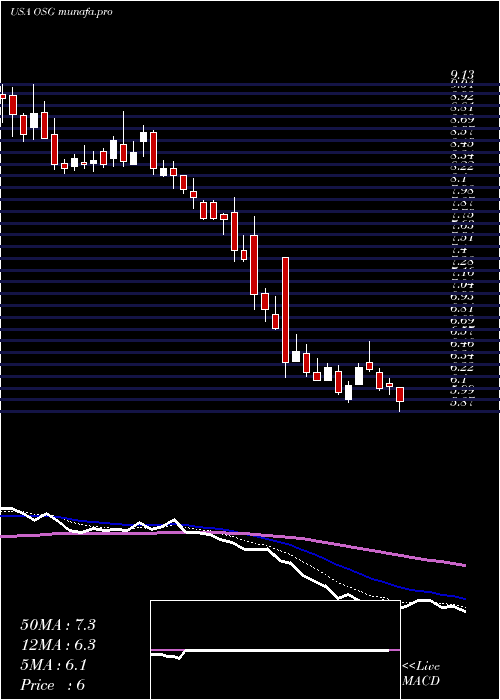Click inside the white-bordered MACD inset panel
The image size is (500, 700).
click(275, 650)
